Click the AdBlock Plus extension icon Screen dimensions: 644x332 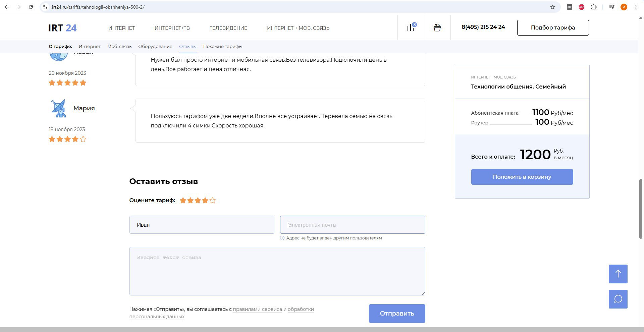point(582,7)
